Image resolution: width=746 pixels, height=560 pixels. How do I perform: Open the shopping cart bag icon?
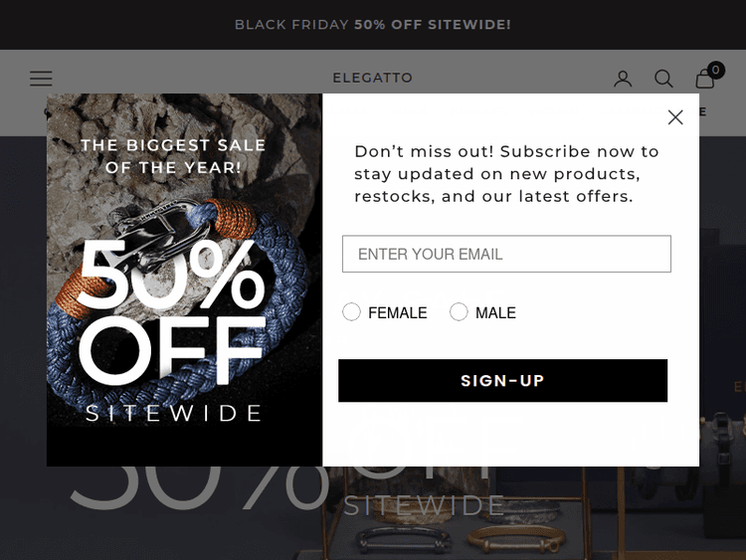[704, 80]
